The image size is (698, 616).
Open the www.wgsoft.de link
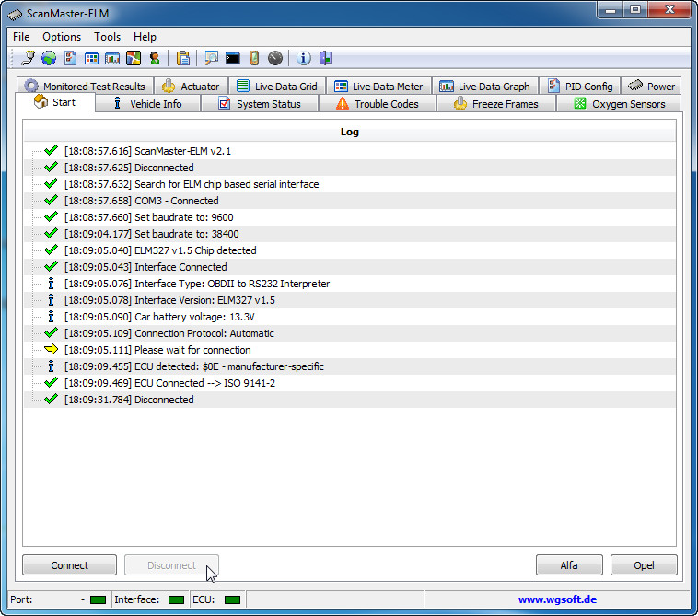[x=557, y=599]
